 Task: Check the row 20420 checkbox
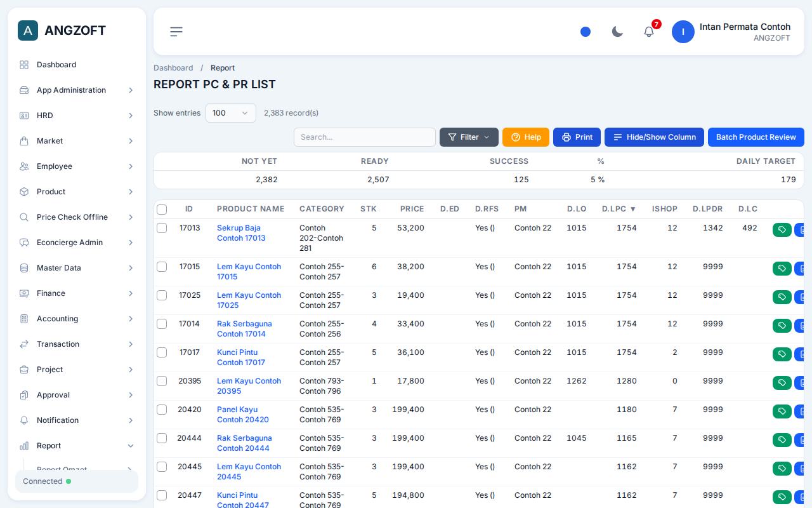click(162, 410)
